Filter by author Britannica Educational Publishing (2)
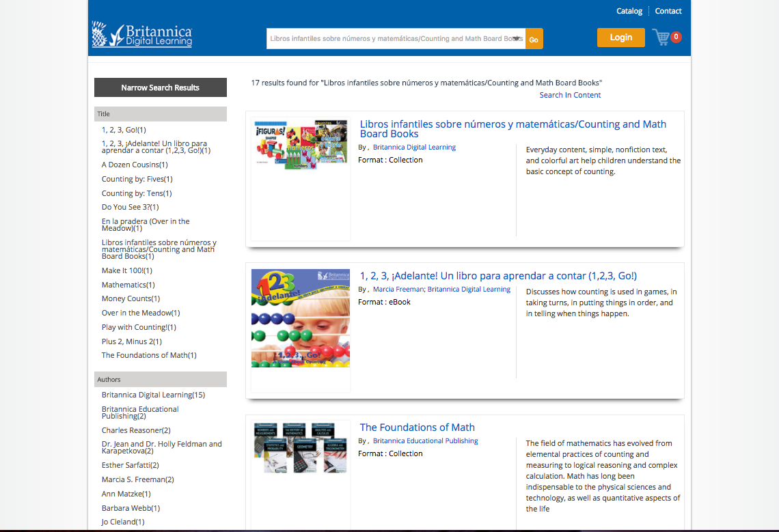The width and height of the screenshot is (779, 532). [x=140, y=412]
